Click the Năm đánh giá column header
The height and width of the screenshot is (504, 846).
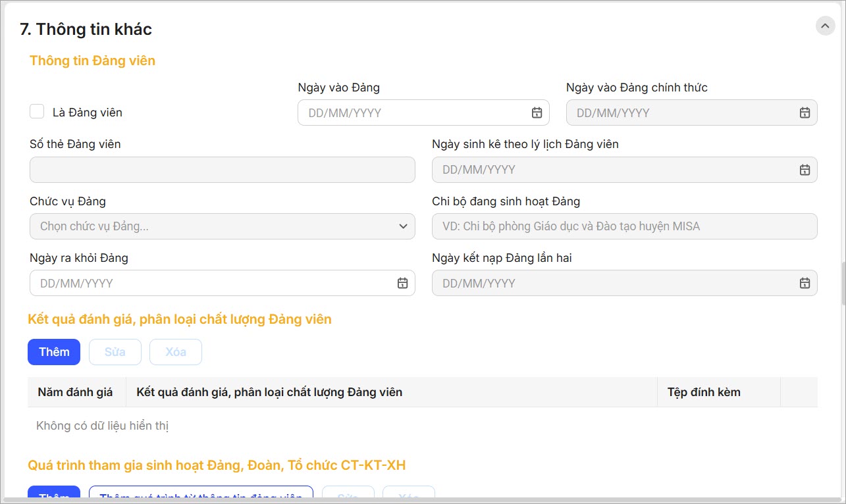(x=75, y=392)
